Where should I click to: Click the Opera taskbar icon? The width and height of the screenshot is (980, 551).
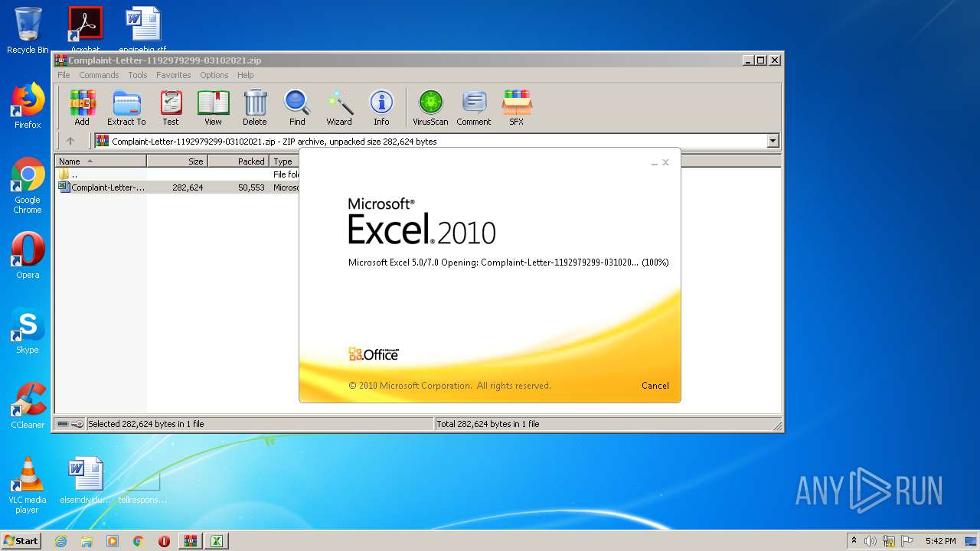164,541
